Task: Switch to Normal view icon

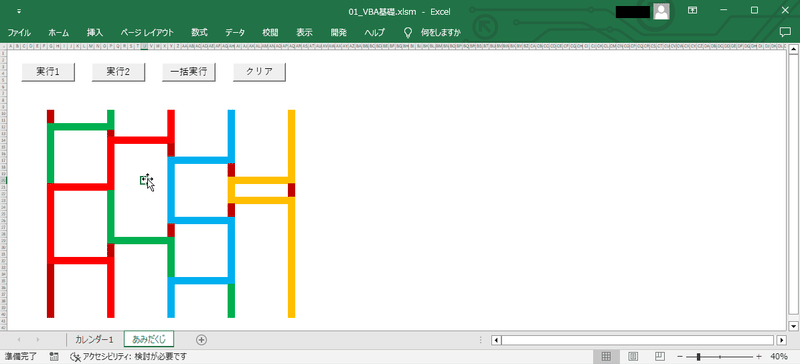Action: coord(606,356)
